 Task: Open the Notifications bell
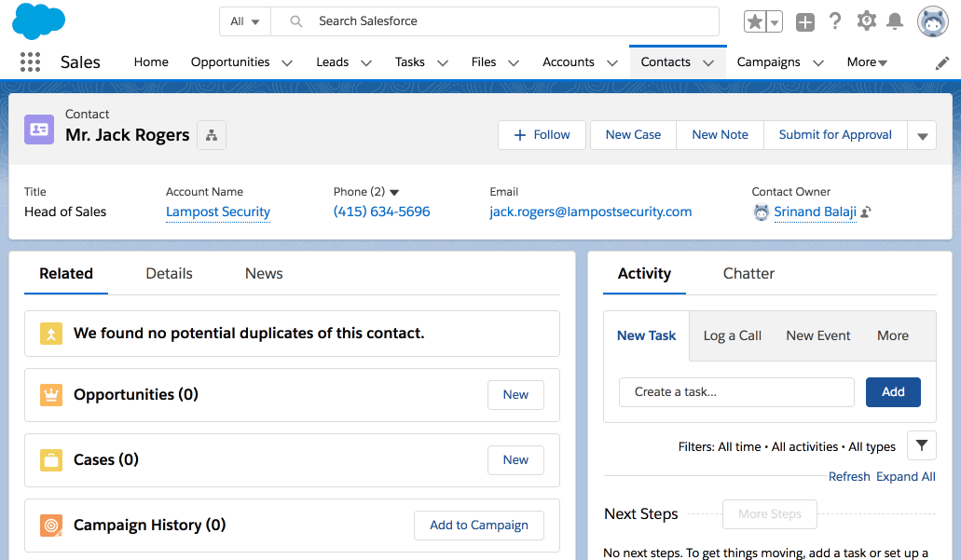[895, 21]
